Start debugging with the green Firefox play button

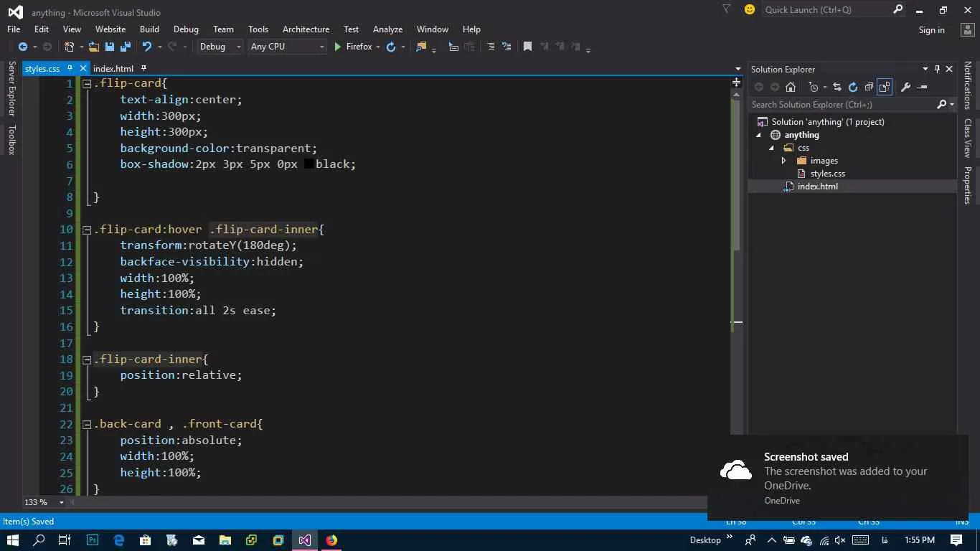[x=338, y=47]
